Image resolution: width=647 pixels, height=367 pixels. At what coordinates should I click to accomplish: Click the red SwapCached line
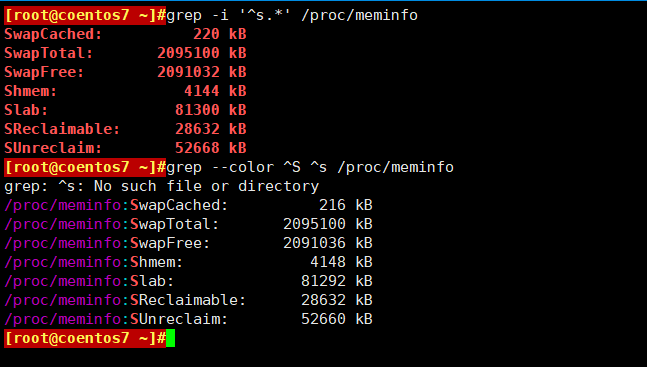click(125, 34)
